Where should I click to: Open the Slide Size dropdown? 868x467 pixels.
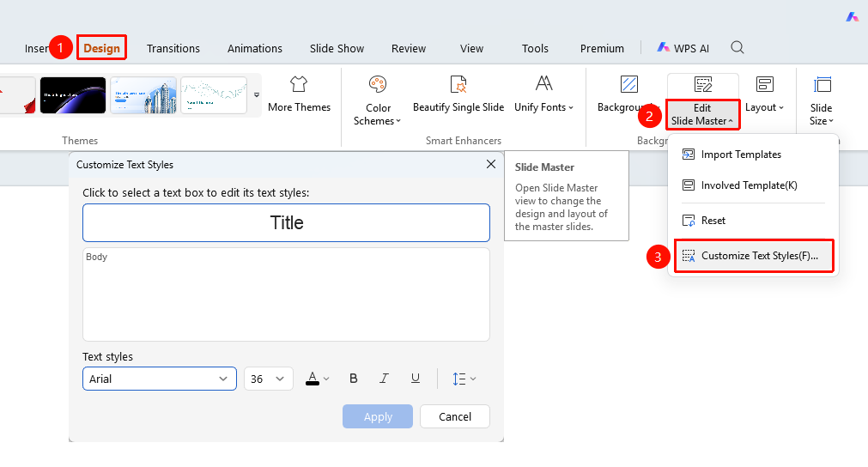(x=821, y=100)
